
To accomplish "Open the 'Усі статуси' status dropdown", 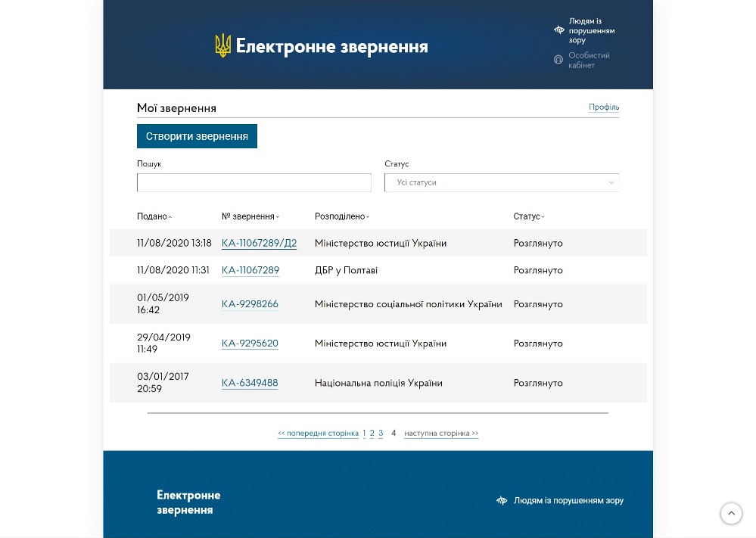I will 502,182.
